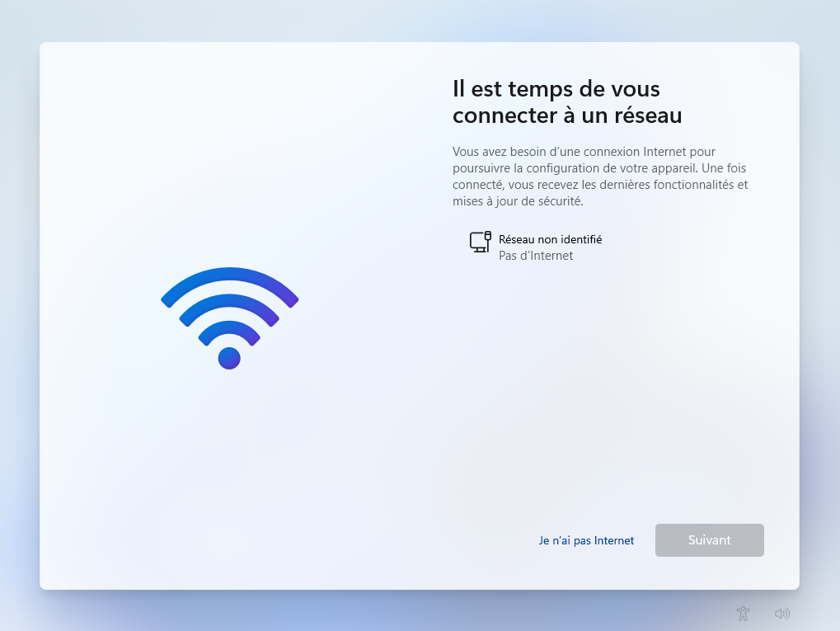
Task: Click the greyed-out Suivant button
Action: click(709, 540)
